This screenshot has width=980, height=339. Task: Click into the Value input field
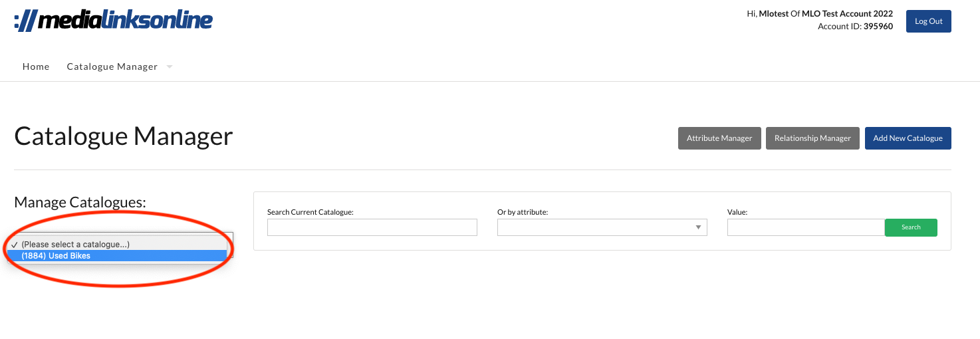(x=805, y=227)
